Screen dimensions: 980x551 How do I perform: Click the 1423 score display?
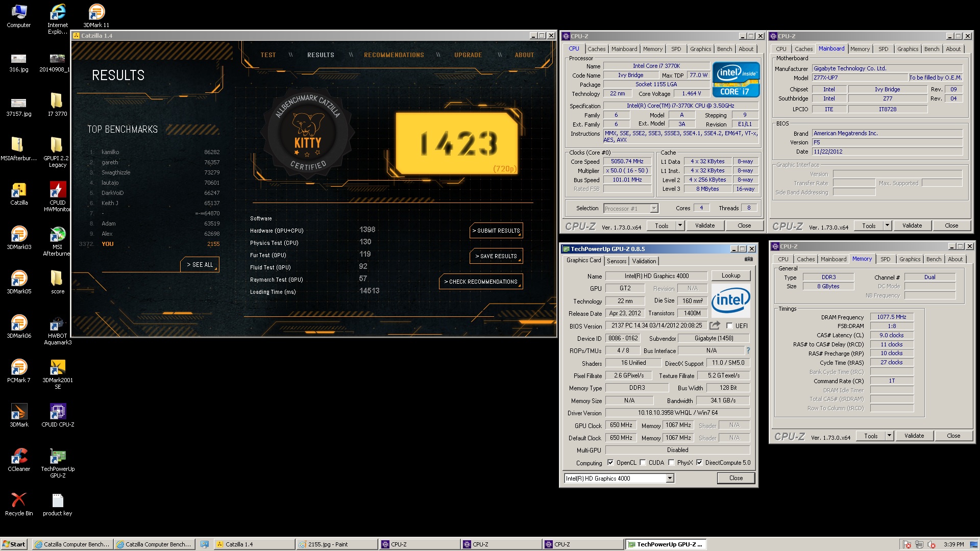pos(458,143)
